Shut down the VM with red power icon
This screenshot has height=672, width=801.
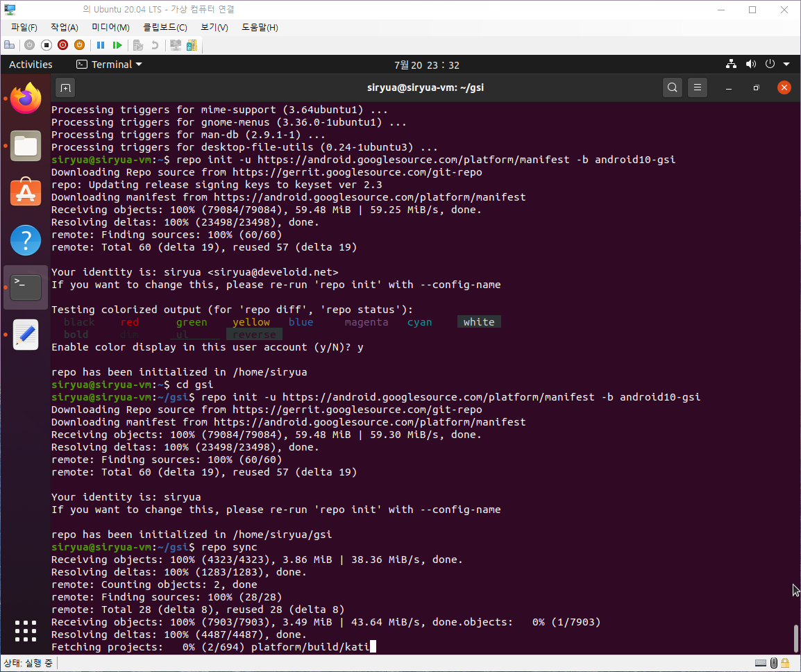[x=63, y=45]
